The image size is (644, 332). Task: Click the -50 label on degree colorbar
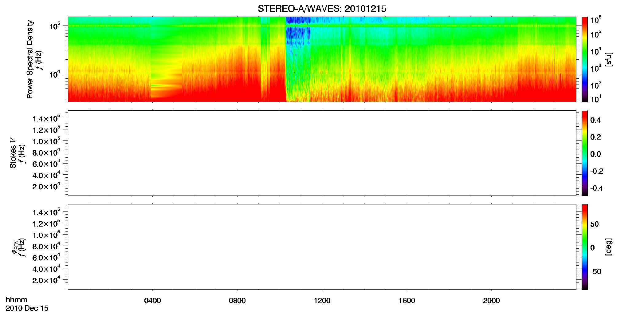click(x=596, y=271)
